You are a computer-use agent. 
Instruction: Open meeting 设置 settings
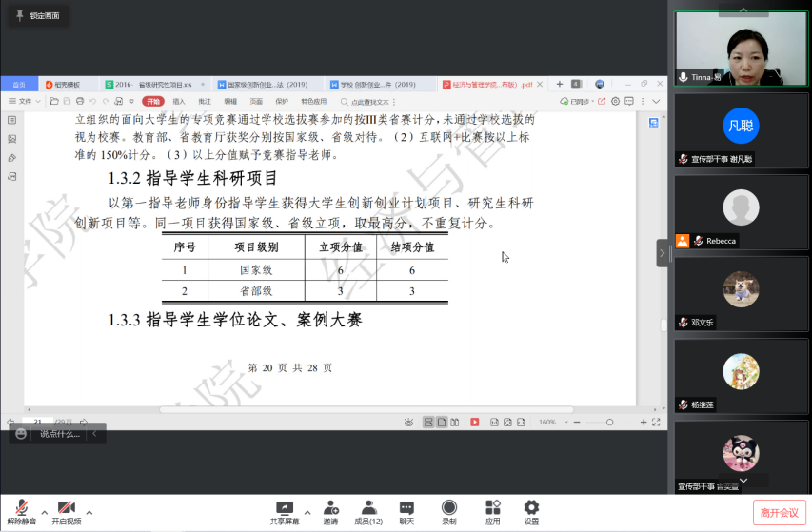coord(531,511)
